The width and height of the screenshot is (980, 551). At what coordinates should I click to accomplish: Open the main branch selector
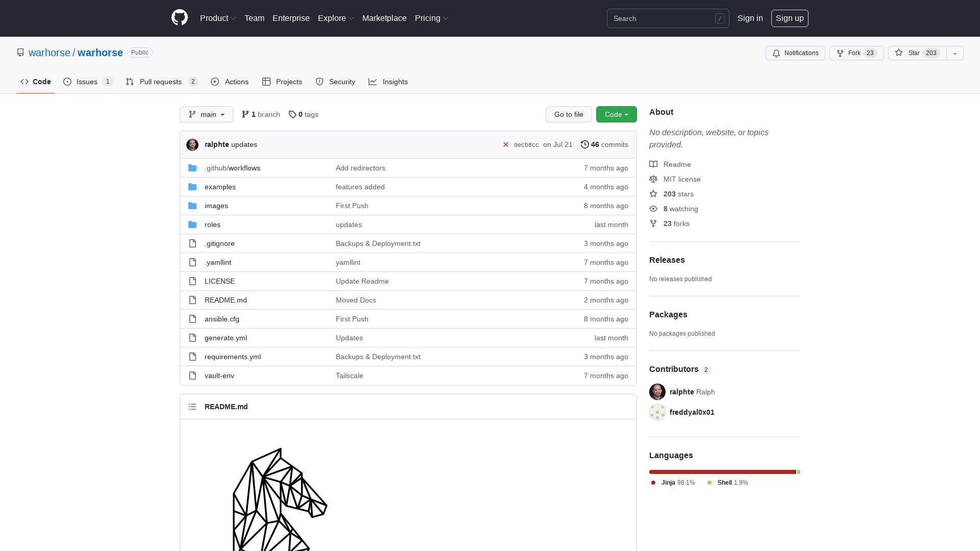[x=206, y=114]
